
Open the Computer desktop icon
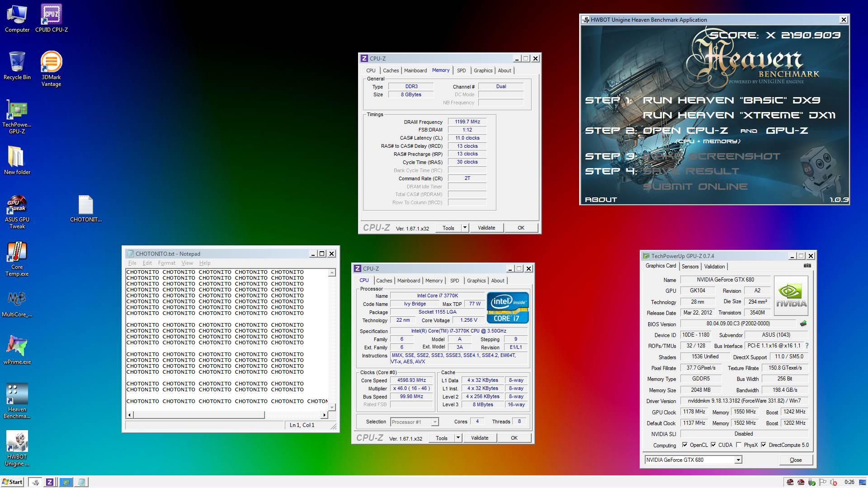coord(17,19)
